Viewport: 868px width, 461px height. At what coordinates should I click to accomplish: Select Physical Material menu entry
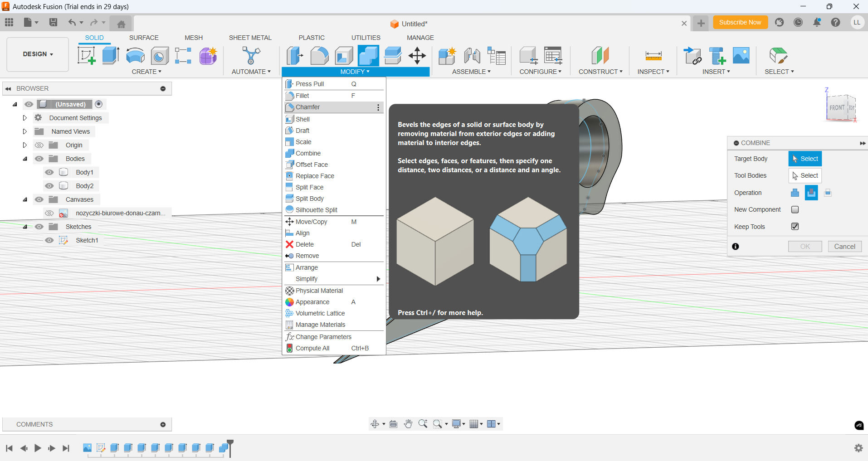(334, 291)
